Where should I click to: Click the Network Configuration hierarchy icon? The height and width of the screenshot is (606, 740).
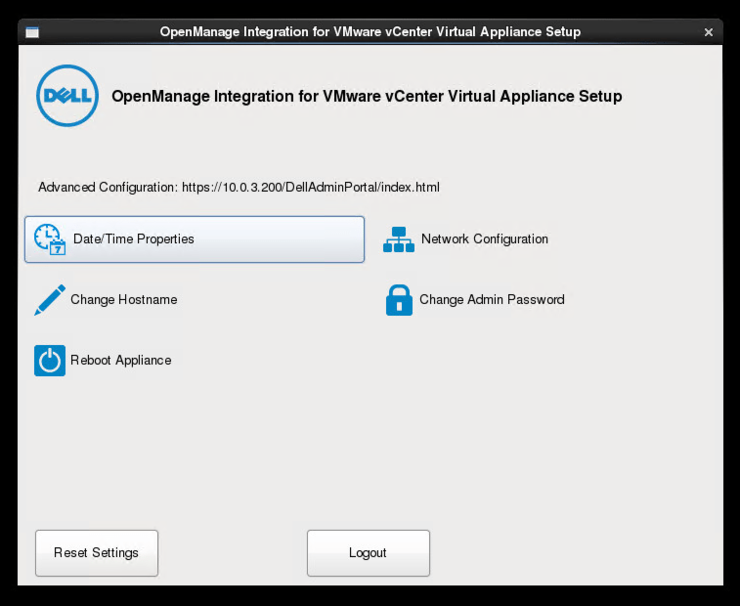[x=399, y=239]
